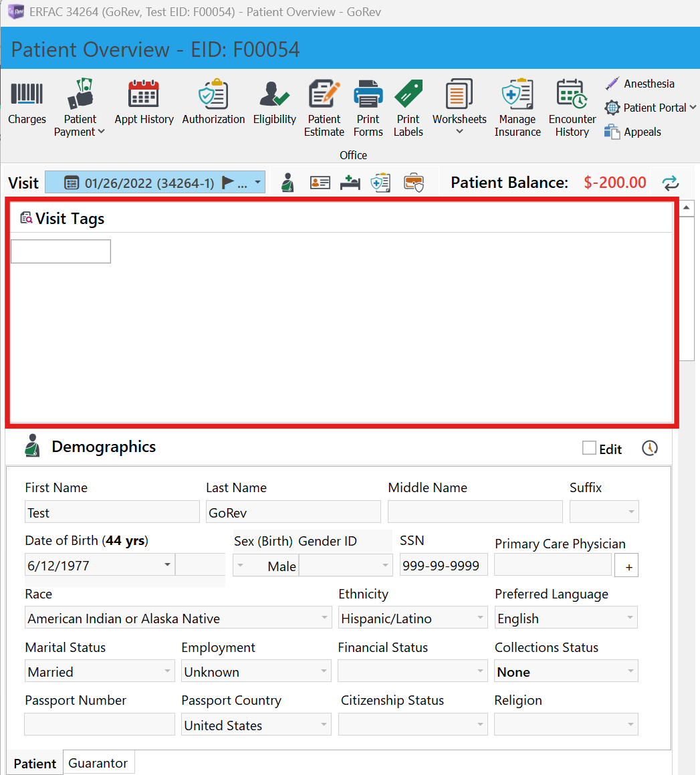Viewport: 700px width, 775px height.
Task: Click the field next to the birth date
Action: 200,564
